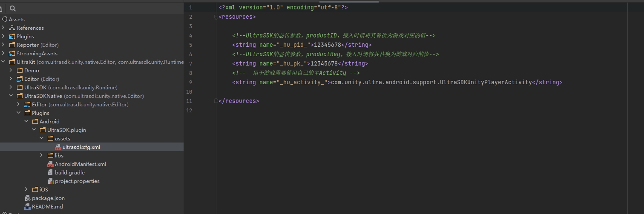Viewport: 644px width, 214px height.
Task: Click the Android folder icon
Action: point(35,121)
